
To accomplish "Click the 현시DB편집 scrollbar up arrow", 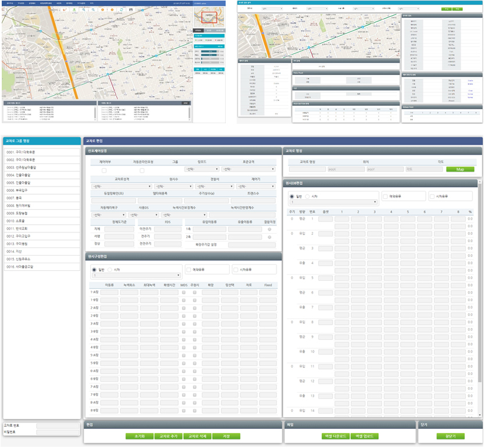I will (x=480, y=182).
